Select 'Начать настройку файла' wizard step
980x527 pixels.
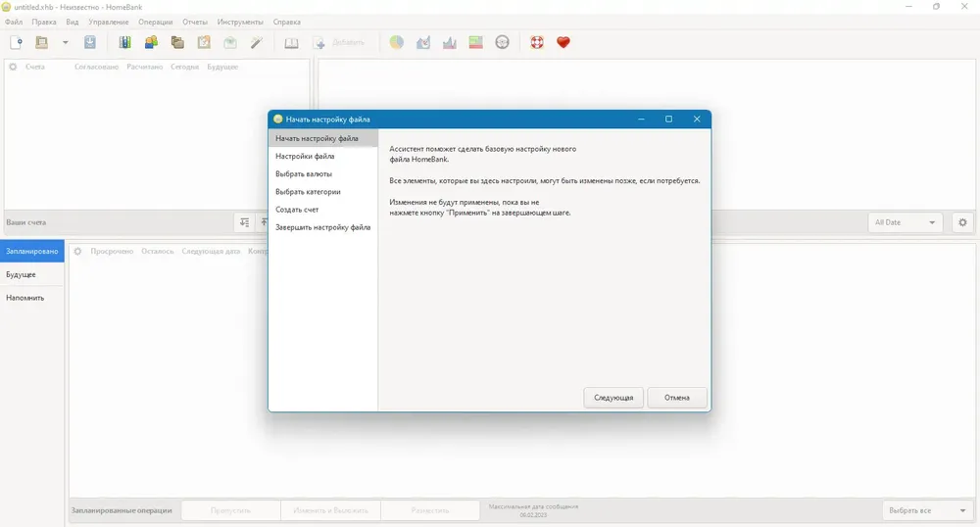323,139
